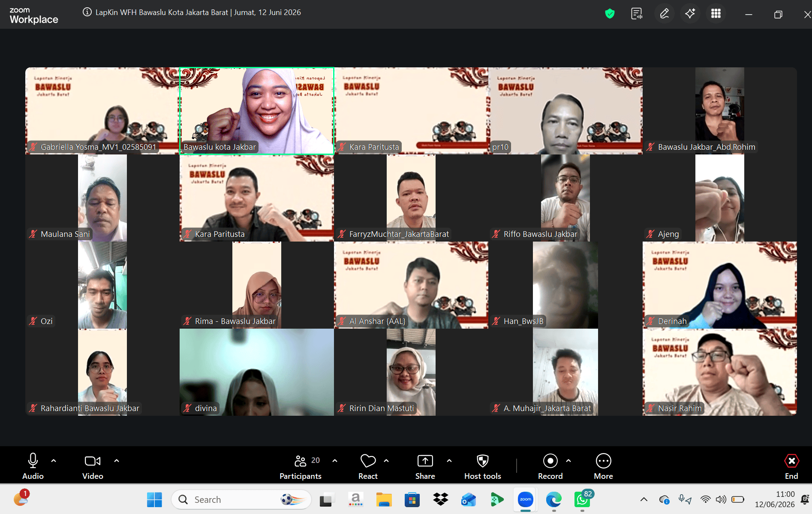The image size is (812, 514).
Task: Expand the Participants options chevron
Action: tap(335, 461)
